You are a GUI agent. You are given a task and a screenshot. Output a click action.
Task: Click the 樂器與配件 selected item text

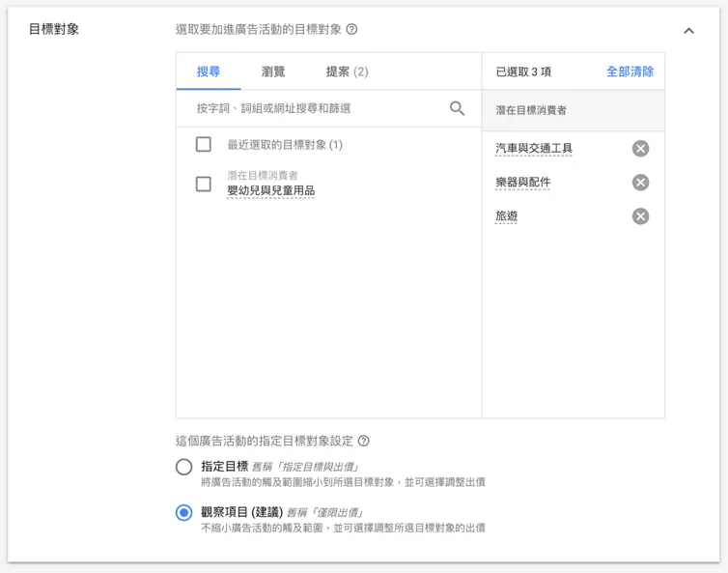pyautogui.click(x=522, y=183)
